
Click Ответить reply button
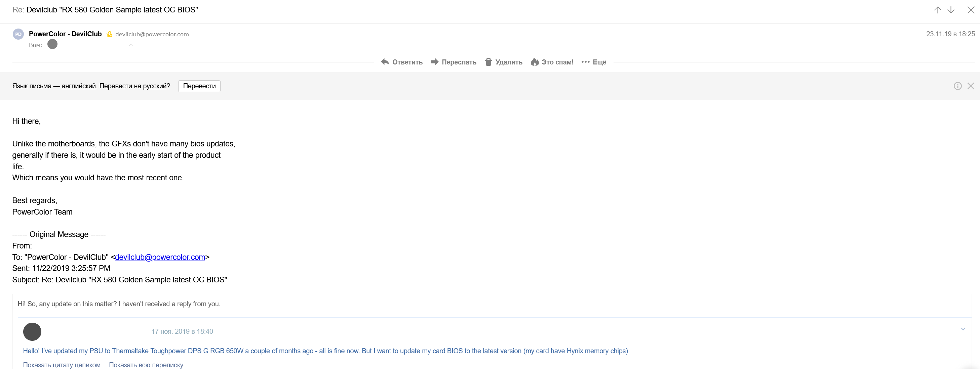point(402,62)
